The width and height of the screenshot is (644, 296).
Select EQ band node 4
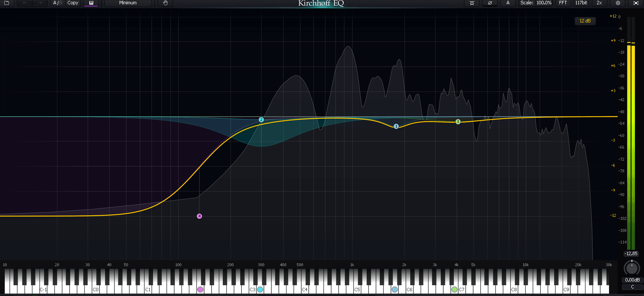tap(199, 216)
